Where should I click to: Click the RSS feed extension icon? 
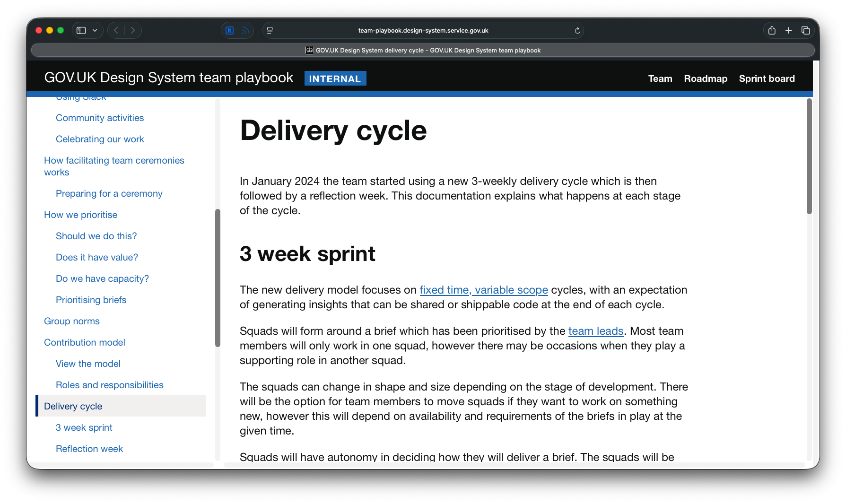tap(245, 30)
